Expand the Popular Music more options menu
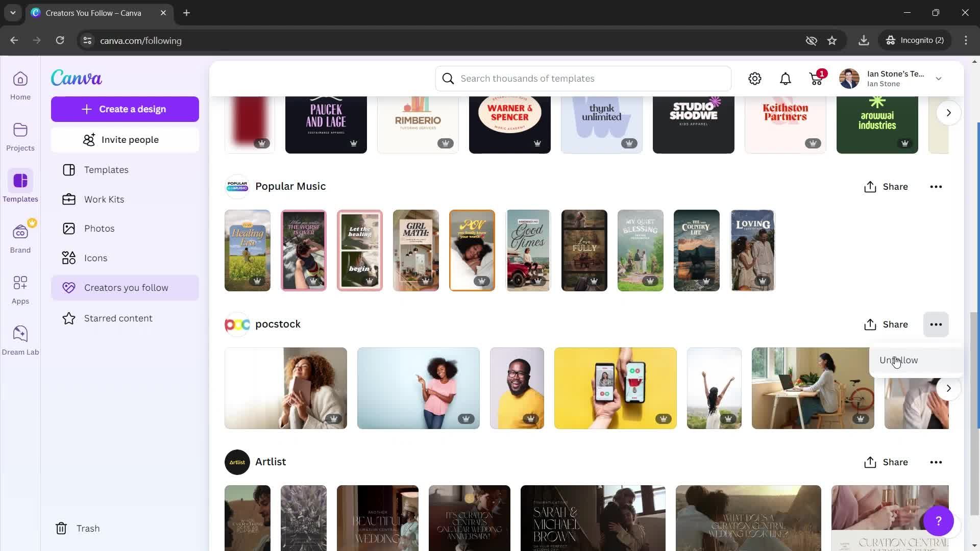The height and width of the screenshot is (551, 980). click(936, 186)
